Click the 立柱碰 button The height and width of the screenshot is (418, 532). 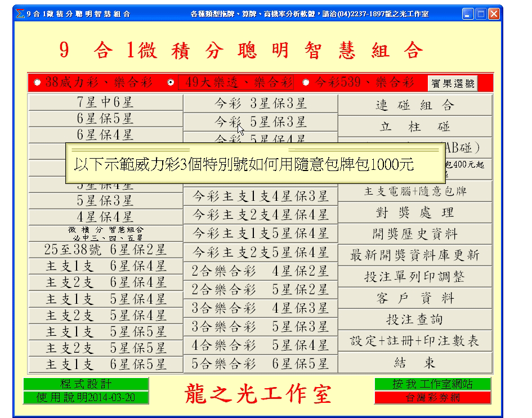[415, 127]
